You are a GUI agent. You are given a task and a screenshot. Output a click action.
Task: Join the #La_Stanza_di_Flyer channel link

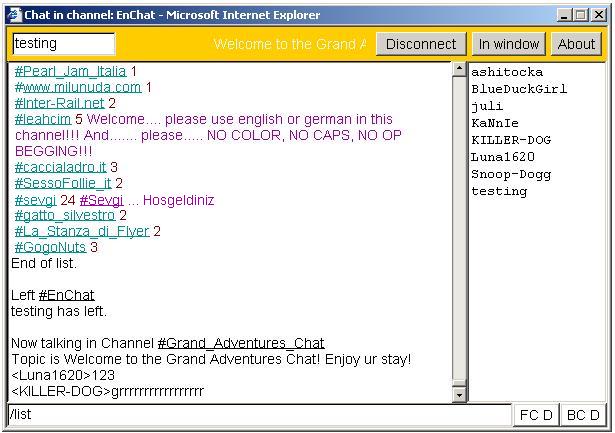pyautogui.click(x=82, y=231)
